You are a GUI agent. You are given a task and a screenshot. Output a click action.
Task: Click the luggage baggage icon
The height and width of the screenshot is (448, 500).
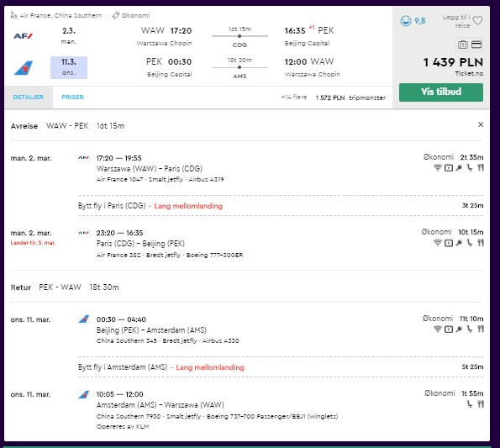coord(463,45)
